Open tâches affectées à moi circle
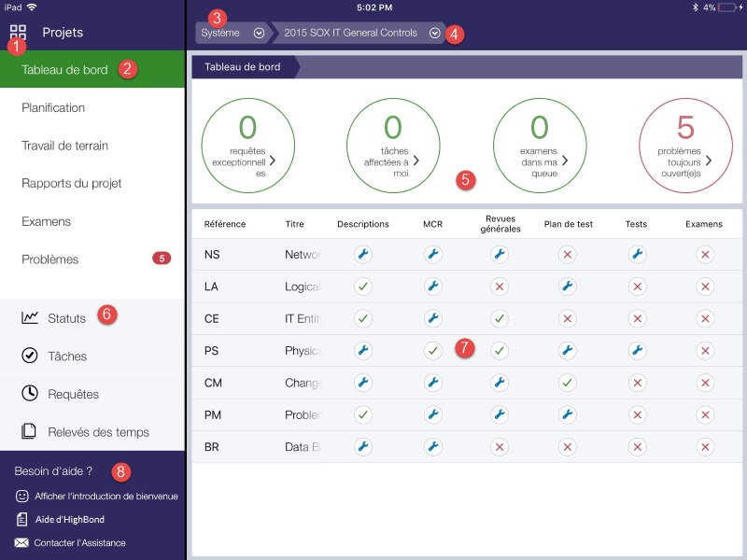The width and height of the screenshot is (747, 560). (x=393, y=146)
